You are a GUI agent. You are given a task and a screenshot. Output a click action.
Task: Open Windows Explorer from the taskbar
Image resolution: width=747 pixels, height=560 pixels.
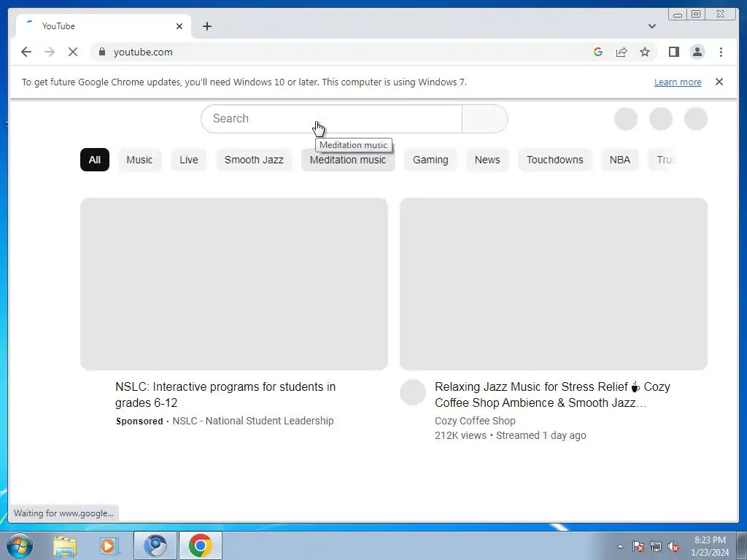pyautogui.click(x=65, y=545)
